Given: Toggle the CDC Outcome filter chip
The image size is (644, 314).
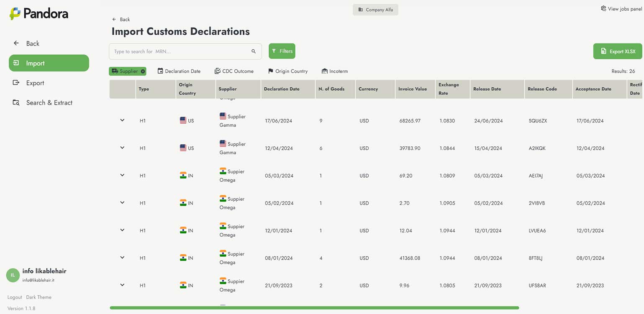Looking at the screenshot, I should coord(234,71).
